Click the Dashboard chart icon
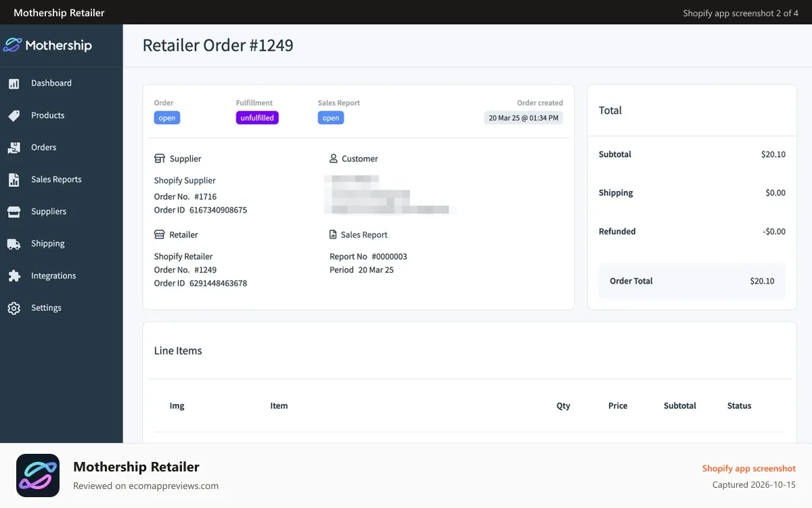Viewport: 812px width, 508px height. click(14, 83)
